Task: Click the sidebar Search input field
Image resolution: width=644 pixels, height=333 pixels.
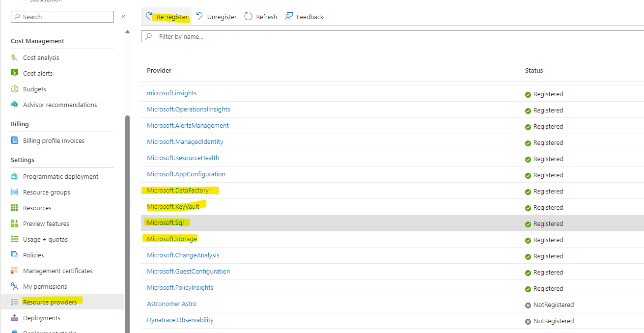Action: (62, 17)
